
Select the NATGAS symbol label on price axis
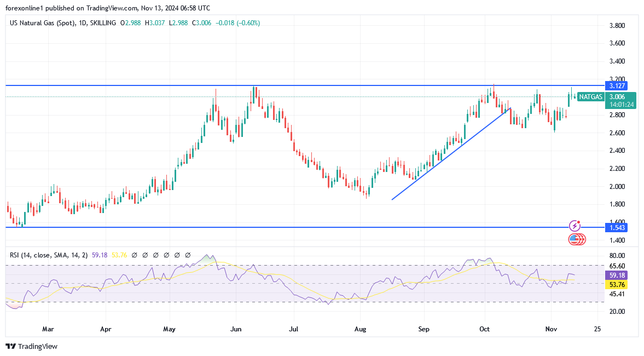590,97
